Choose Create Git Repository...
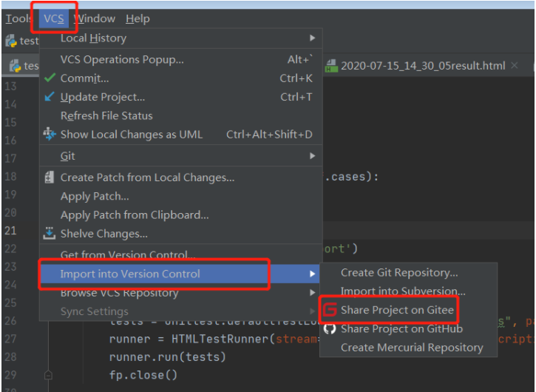536x392 pixels. click(x=409, y=273)
